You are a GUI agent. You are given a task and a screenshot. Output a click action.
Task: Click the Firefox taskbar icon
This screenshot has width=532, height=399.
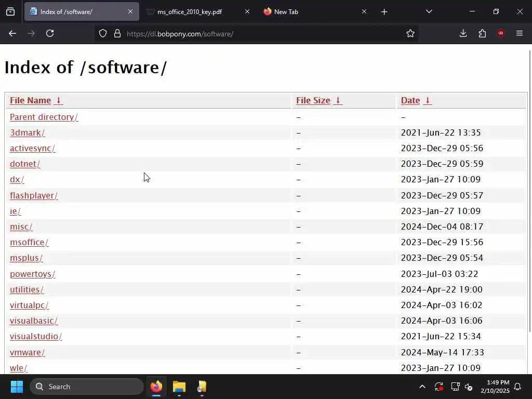pyautogui.click(x=156, y=387)
